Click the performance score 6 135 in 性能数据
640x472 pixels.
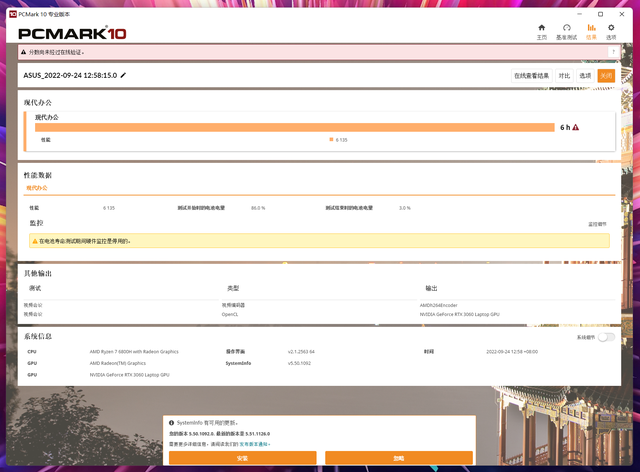(x=109, y=208)
